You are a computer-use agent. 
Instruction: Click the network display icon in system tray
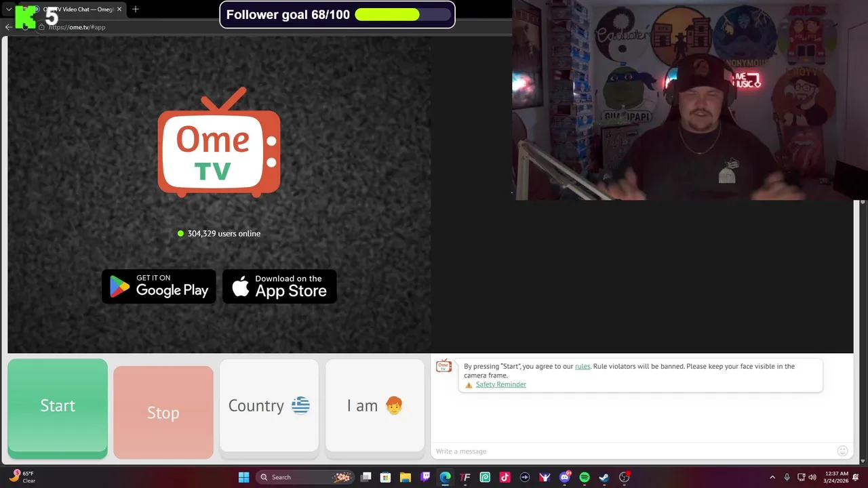[x=801, y=477]
